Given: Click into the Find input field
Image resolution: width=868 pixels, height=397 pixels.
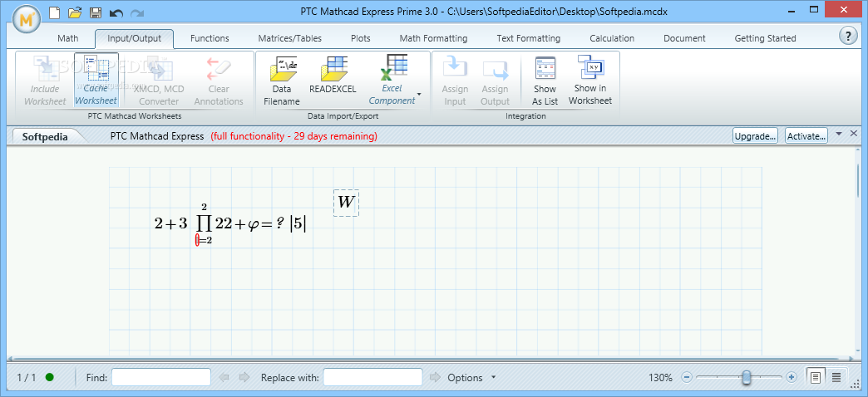Looking at the screenshot, I should click(x=161, y=377).
